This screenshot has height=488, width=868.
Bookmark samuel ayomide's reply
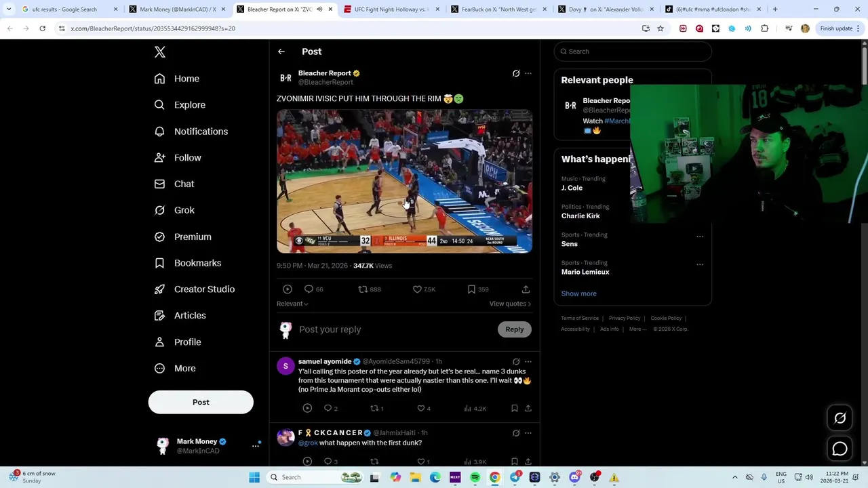pos(515,408)
